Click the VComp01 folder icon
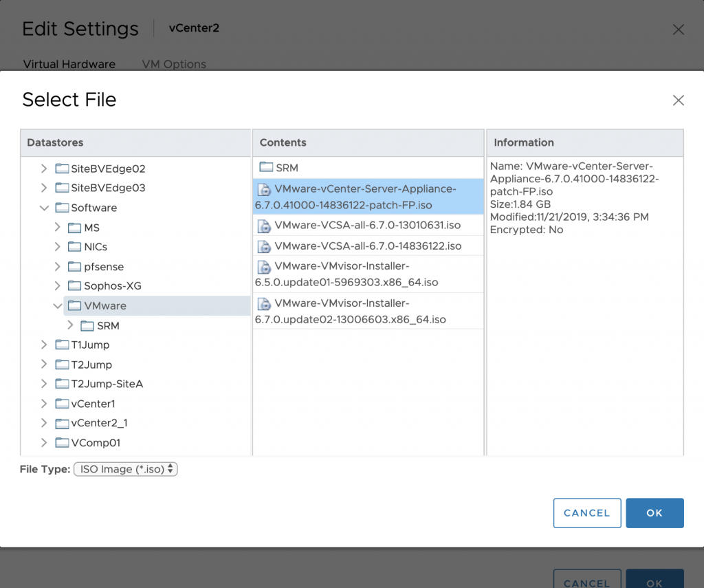Image resolution: width=704 pixels, height=588 pixels. [62, 442]
